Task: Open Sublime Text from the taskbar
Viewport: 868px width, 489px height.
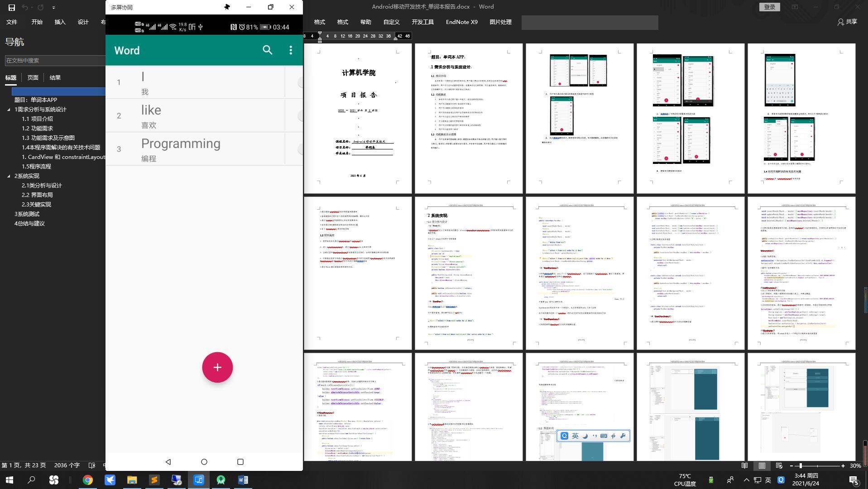Action: [154, 480]
